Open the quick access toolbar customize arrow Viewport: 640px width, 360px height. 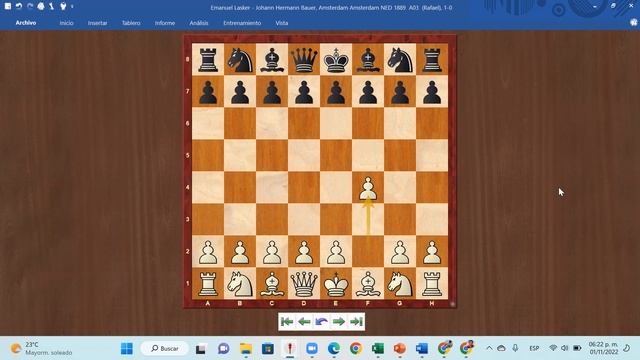72,7
